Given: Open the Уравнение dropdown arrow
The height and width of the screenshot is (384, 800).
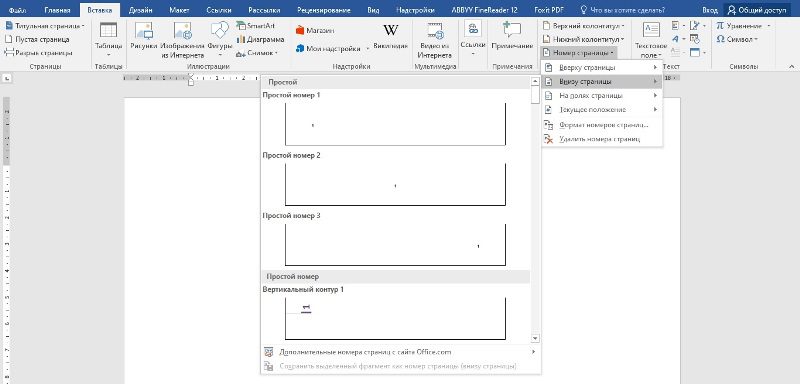Looking at the screenshot, I should (x=768, y=25).
